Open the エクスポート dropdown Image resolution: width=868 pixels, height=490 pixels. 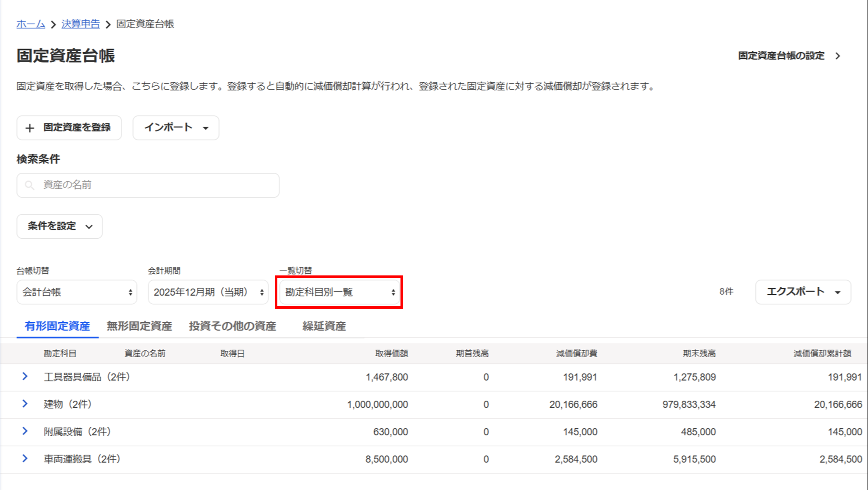pyautogui.click(x=803, y=292)
